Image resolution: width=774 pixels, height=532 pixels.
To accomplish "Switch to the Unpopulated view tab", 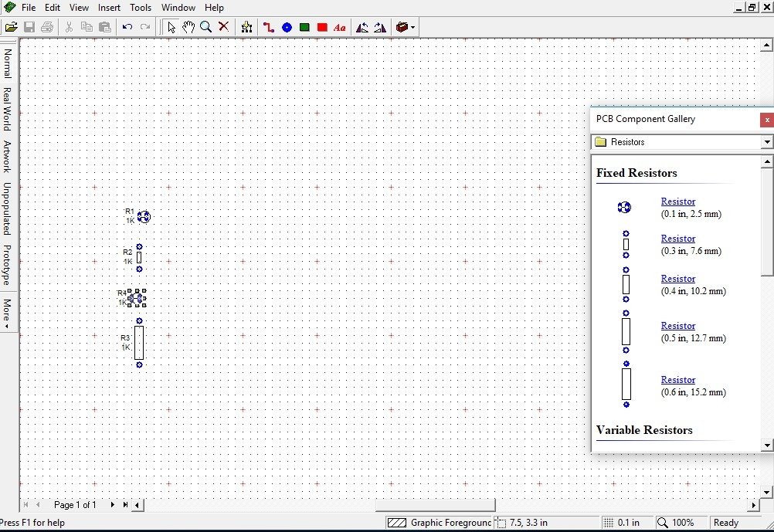I will click(7, 208).
